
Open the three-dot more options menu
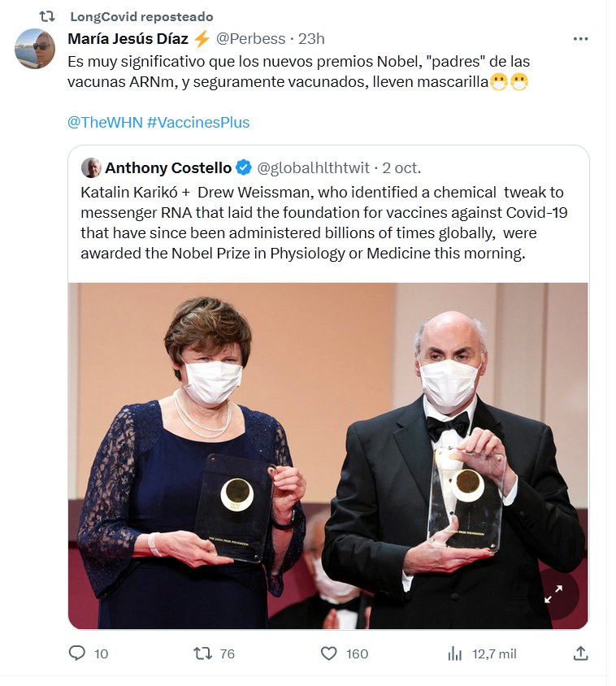click(580, 38)
